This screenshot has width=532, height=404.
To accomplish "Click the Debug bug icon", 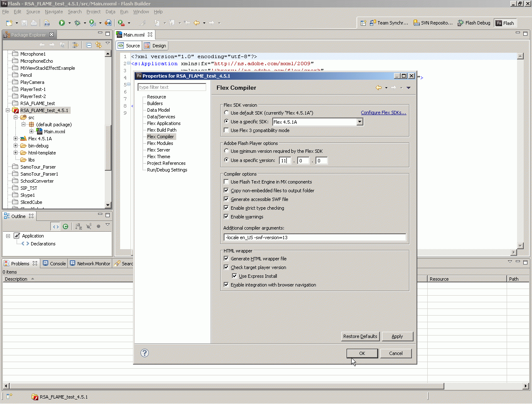I will 77,23.
